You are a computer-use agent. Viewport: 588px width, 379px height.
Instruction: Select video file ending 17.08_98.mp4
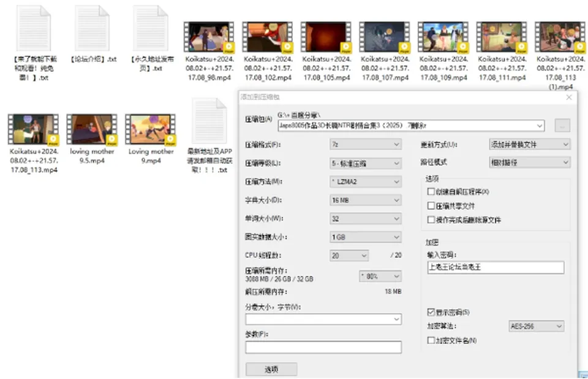coord(209,37)
